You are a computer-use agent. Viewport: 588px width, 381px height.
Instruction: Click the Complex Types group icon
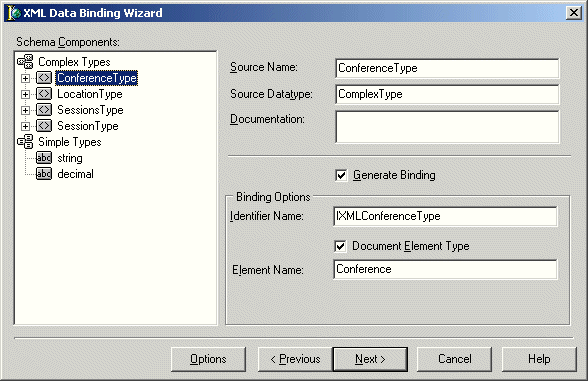click(x=26, y=62)
